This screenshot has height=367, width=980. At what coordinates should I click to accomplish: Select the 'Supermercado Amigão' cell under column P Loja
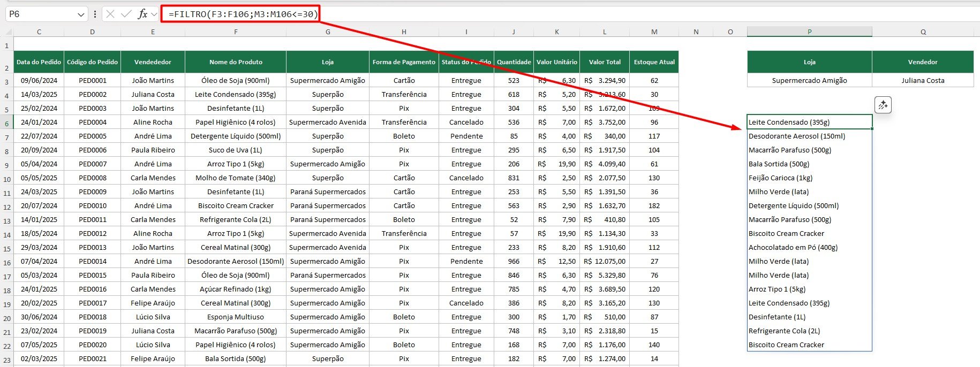point(809,80)
